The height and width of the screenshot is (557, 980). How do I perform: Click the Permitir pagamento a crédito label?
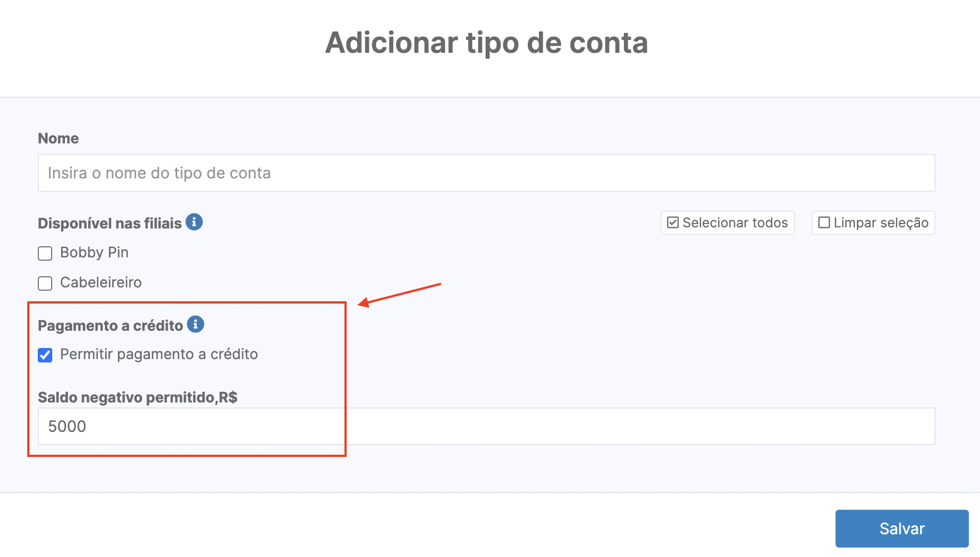(x=159, y=355)
